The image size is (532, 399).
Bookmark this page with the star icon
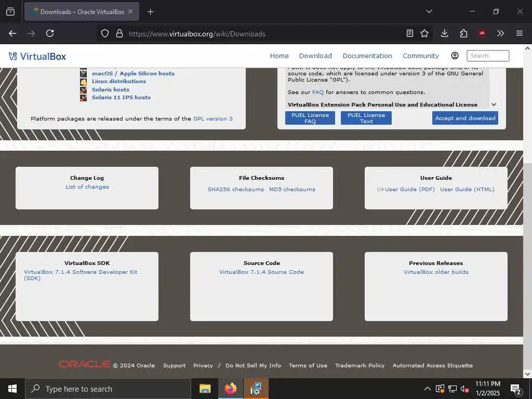(424, 33)
